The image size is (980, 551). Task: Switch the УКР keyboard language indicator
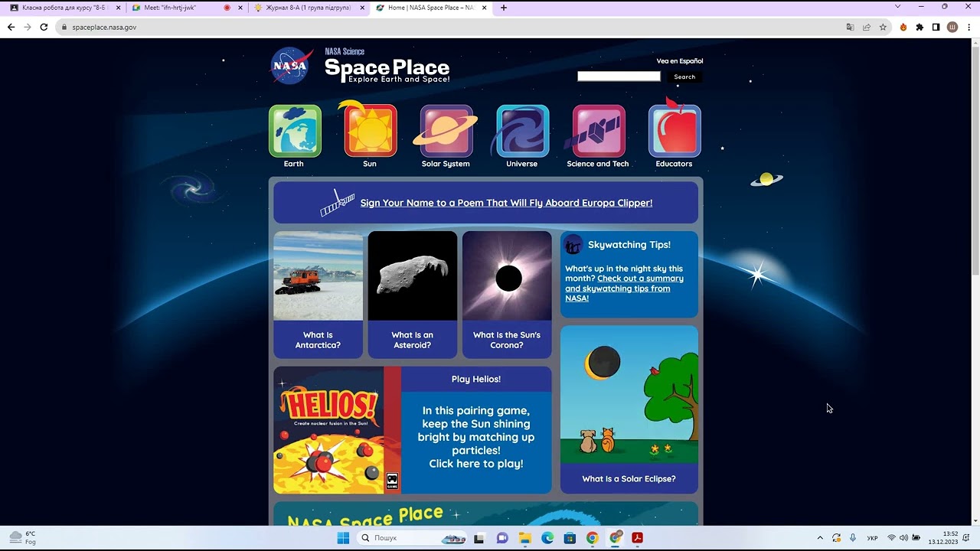click(872, 538)
